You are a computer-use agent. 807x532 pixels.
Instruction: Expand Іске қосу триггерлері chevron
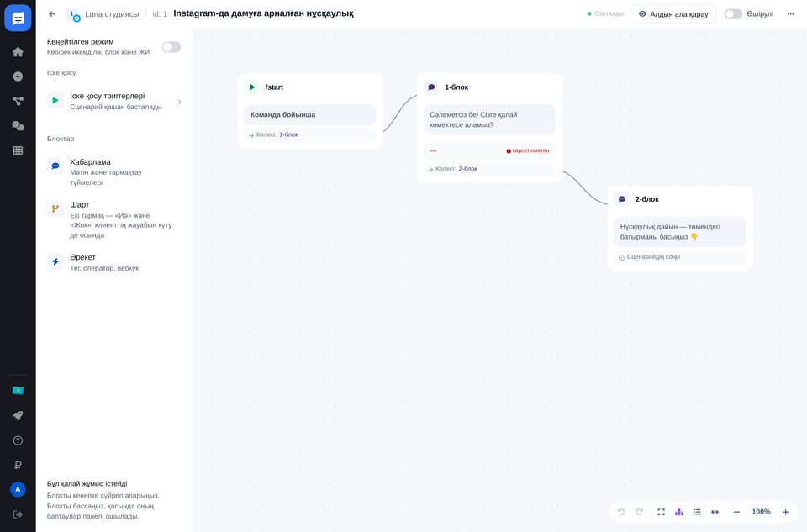coord(179,102)
